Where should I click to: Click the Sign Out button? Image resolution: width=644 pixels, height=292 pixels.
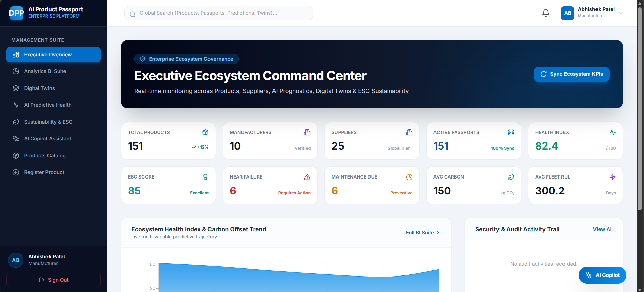pyautogui.click(x=54, y=280)
